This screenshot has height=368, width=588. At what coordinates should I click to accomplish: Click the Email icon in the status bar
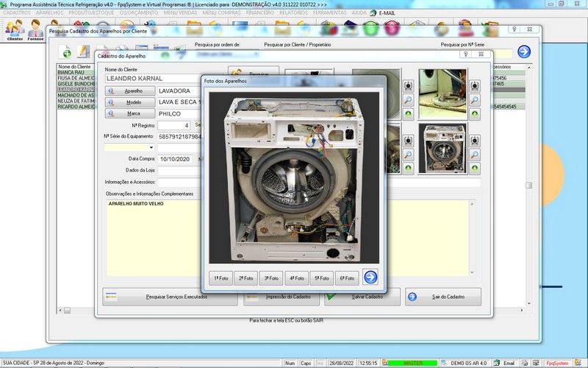point(498,363)
